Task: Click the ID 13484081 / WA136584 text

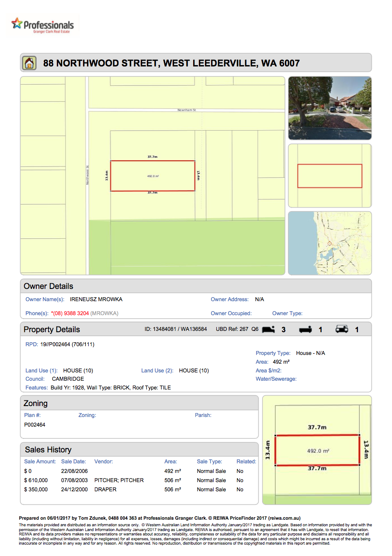Action: 176,329
